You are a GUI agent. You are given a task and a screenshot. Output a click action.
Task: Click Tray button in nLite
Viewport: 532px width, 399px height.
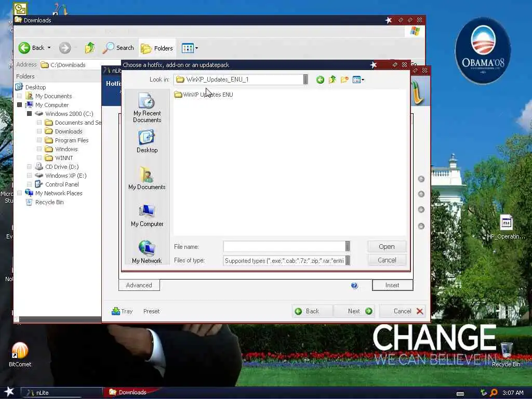pos(122,311)
